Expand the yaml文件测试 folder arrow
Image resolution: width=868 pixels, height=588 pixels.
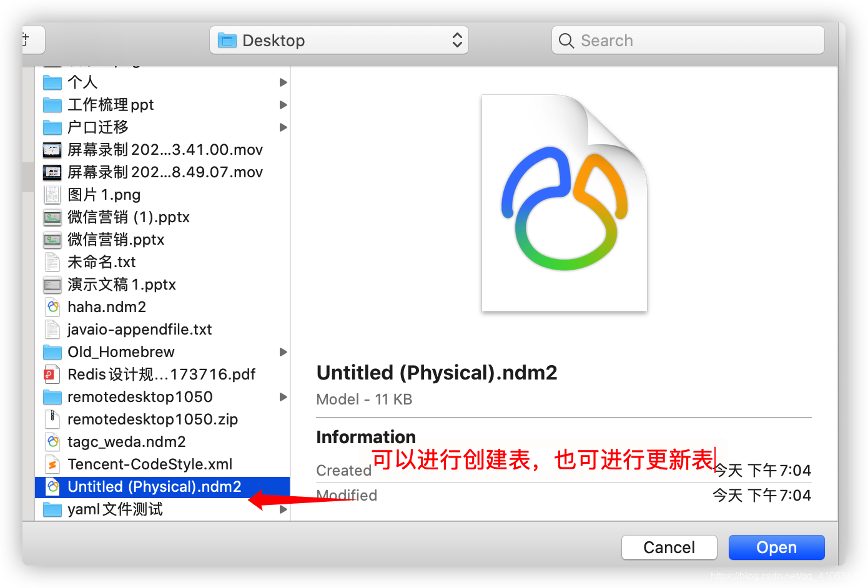(283, 509)
